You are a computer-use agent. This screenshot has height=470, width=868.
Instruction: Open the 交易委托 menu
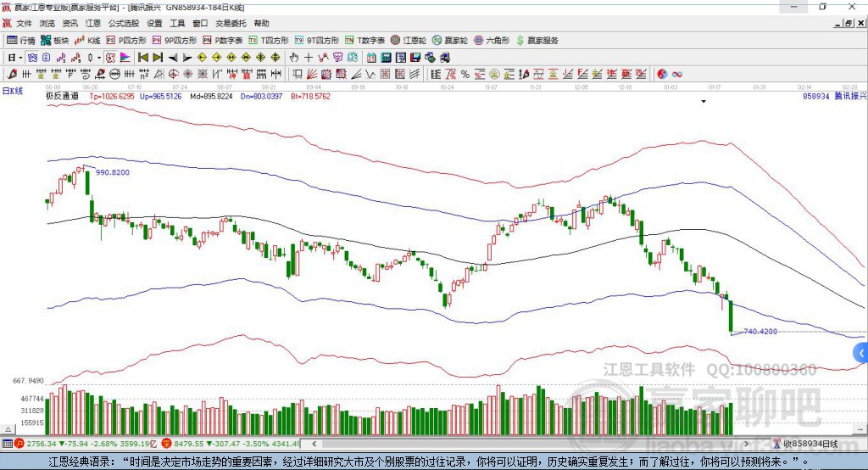[231, 23]
